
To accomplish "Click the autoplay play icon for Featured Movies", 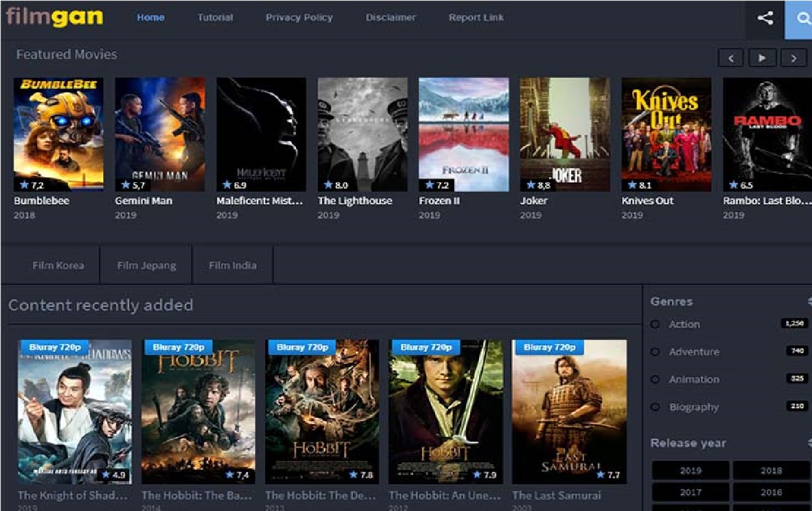I will tap(762, 58).
